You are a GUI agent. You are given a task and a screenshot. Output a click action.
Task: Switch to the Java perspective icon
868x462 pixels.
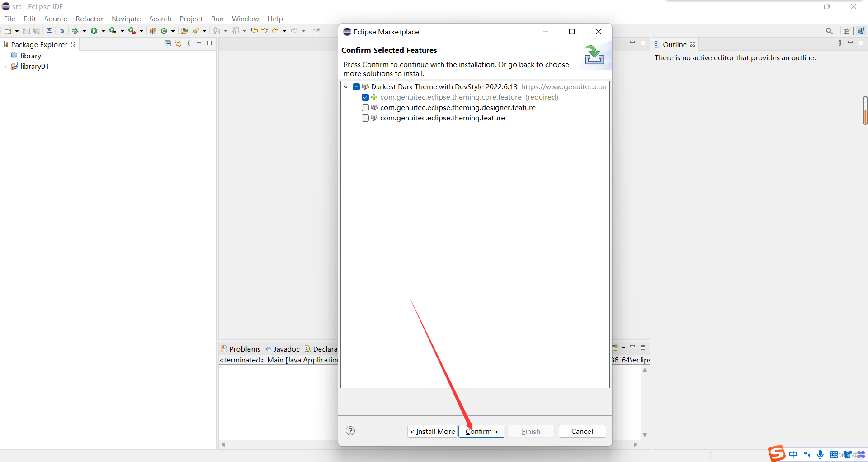click(861, 31)
